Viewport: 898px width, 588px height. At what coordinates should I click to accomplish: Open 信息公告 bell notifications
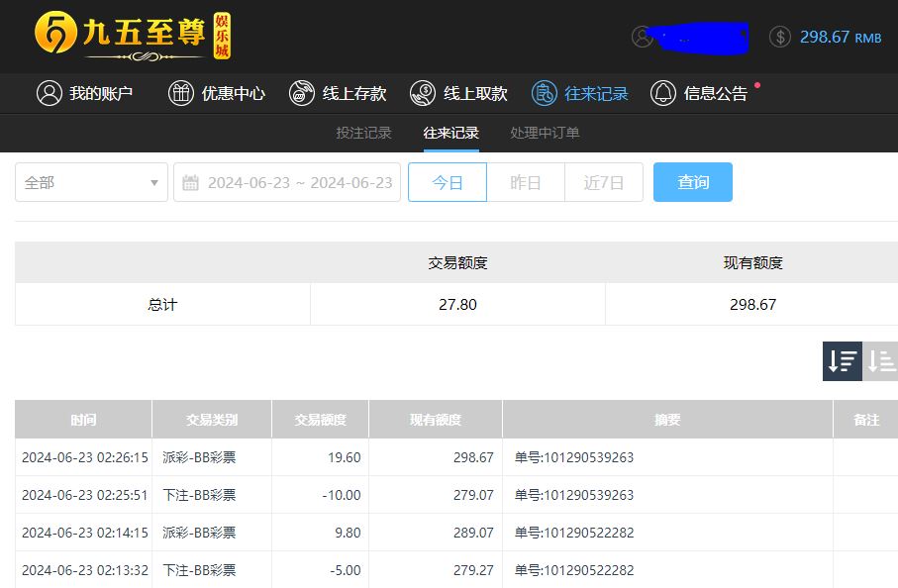tap(699, 93)
